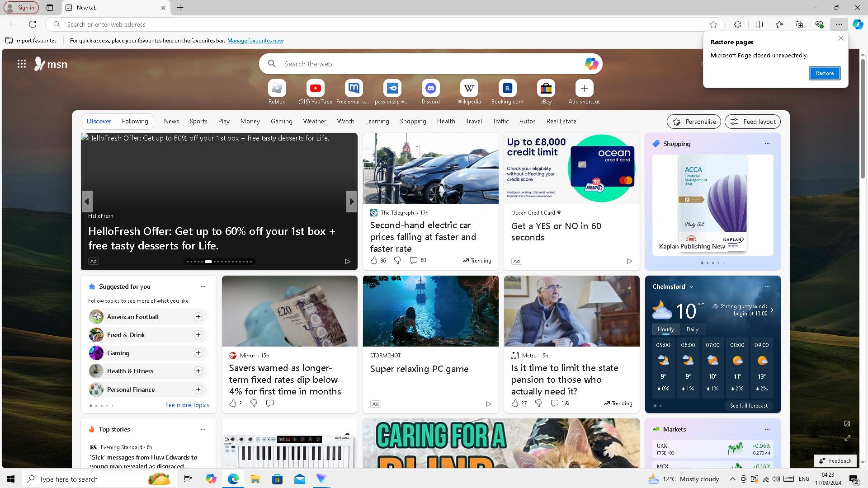Open the Personalise button

(x=693, y=122)
